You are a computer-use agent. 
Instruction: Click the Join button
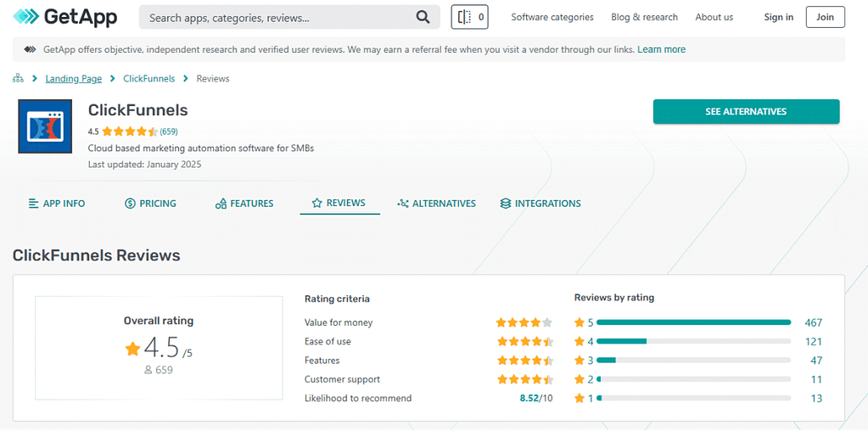click(x=825, y=17)
